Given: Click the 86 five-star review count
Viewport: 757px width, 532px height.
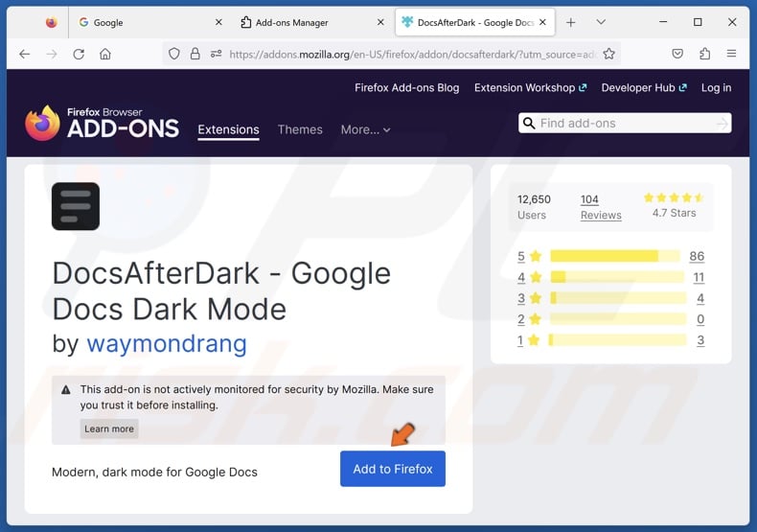Looking at the screenshot, I should 697,256.
